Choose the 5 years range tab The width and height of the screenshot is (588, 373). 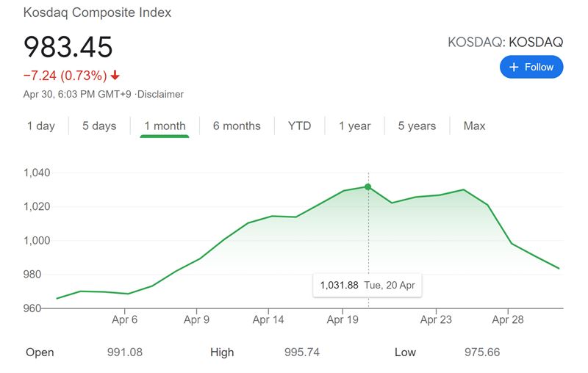pyautogui.click(x=417, y=126)
